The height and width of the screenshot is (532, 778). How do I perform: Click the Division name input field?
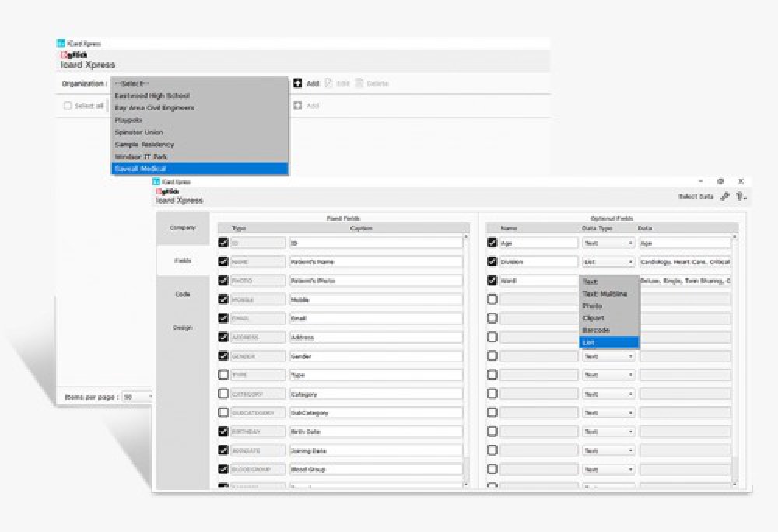[x=539, y=262]
